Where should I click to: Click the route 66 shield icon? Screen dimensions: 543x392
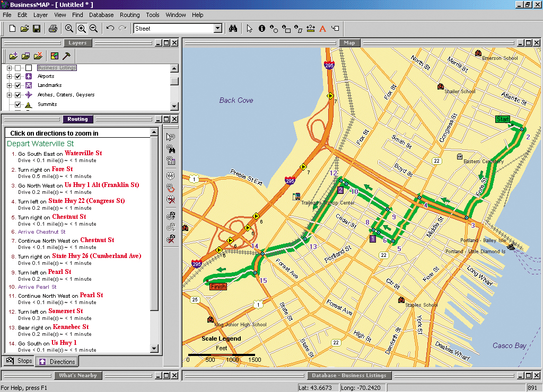pos(170,176)
